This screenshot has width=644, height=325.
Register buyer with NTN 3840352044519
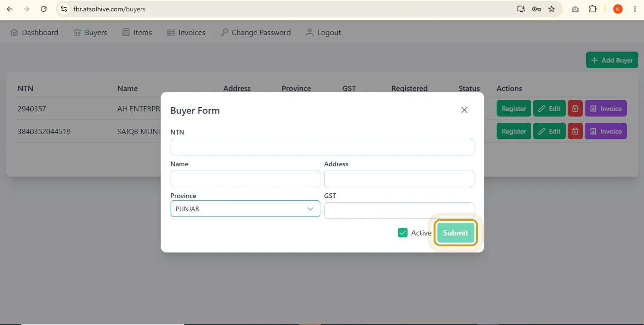point(514,131)
